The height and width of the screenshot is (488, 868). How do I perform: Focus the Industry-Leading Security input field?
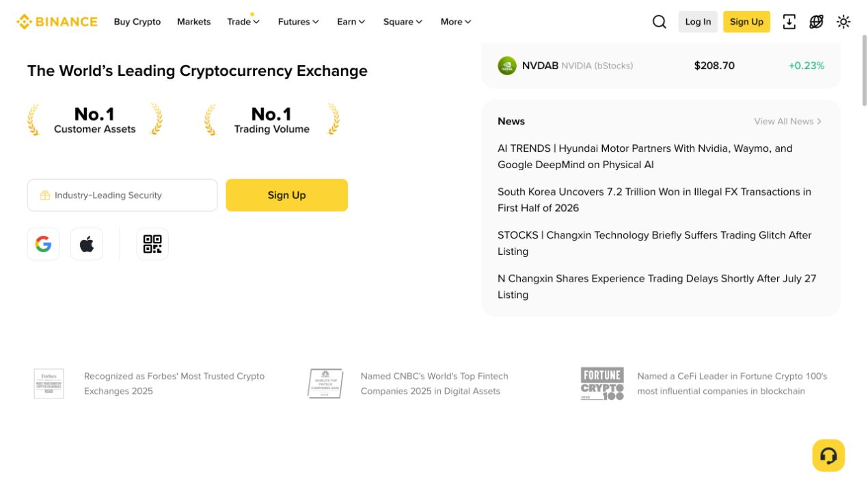click(122, 195)
